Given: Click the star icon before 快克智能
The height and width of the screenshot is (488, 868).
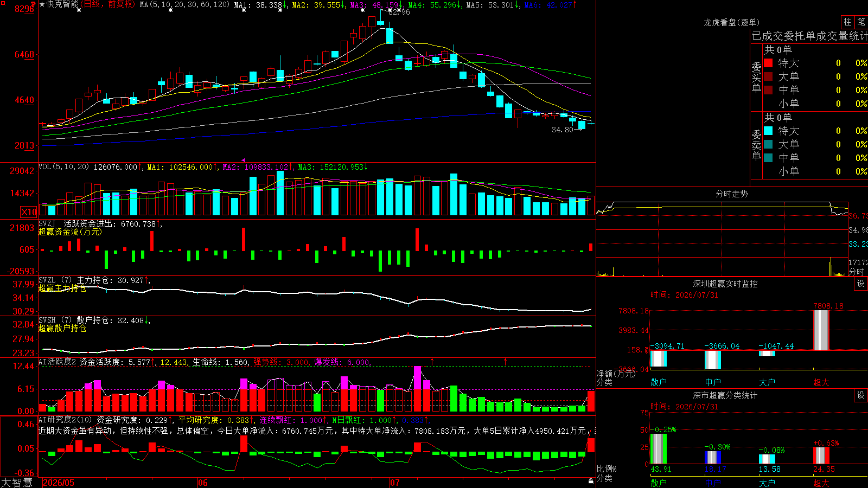Looking at the screenshot, I should click(42, 4).
